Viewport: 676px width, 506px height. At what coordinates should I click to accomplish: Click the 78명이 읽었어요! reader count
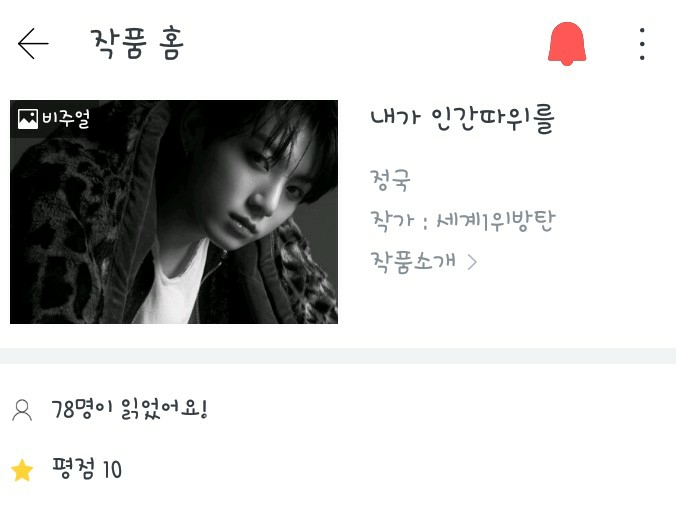coord(130,409)
